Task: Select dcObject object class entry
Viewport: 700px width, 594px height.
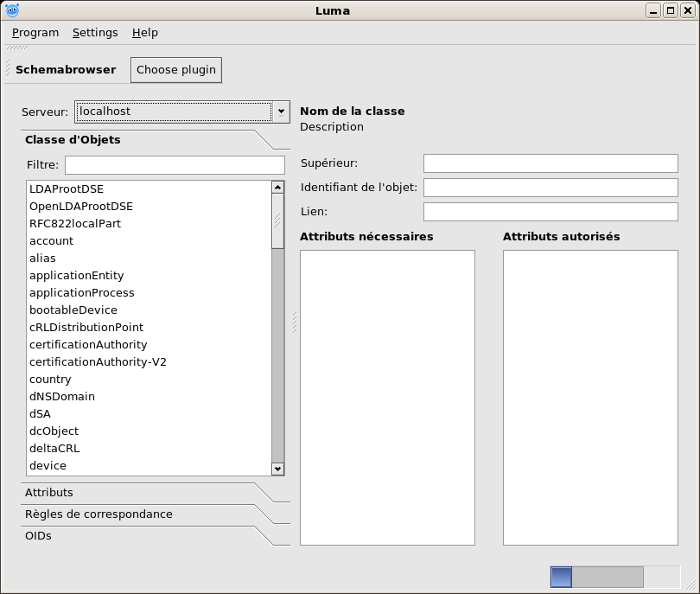Action: 54,431
